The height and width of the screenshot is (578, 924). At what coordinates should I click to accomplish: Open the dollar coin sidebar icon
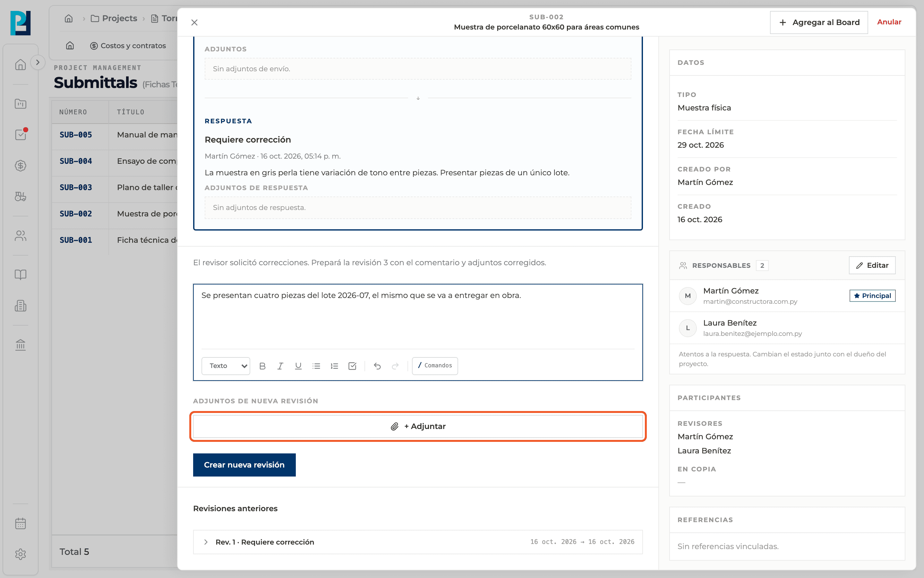[x=21, y=165]
